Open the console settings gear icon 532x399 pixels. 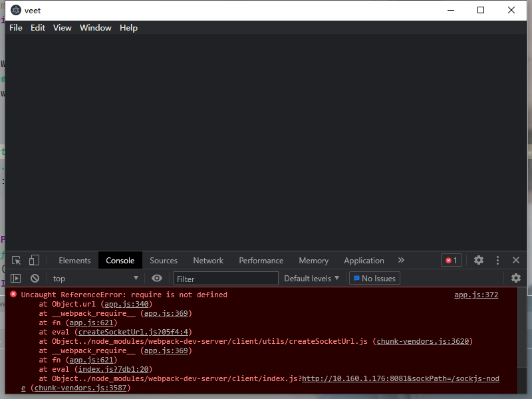516,278
